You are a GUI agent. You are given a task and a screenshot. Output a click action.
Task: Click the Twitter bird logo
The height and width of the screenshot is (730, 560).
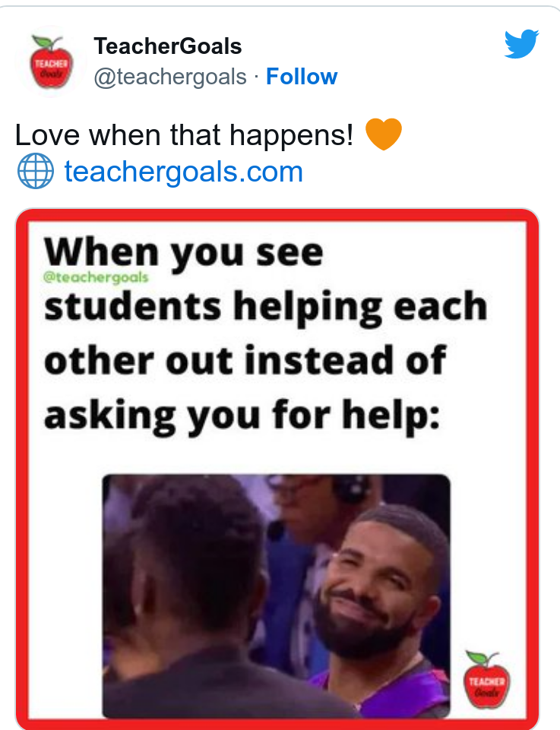pos(521,44)
